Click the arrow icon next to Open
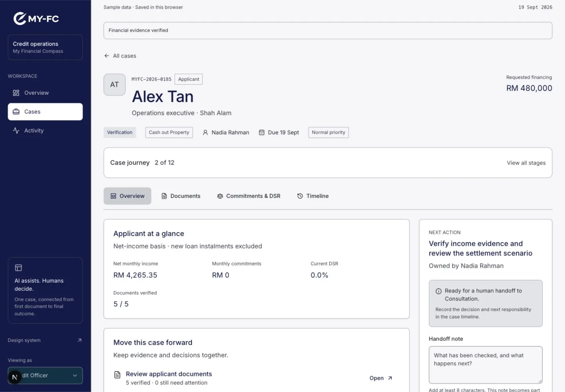 point(390,378)
